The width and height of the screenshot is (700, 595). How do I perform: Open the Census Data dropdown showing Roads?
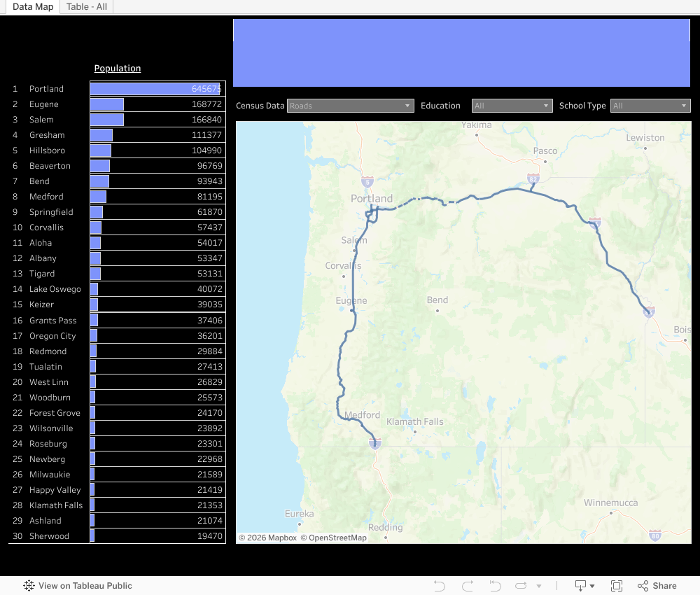click(x=350, y=105)
